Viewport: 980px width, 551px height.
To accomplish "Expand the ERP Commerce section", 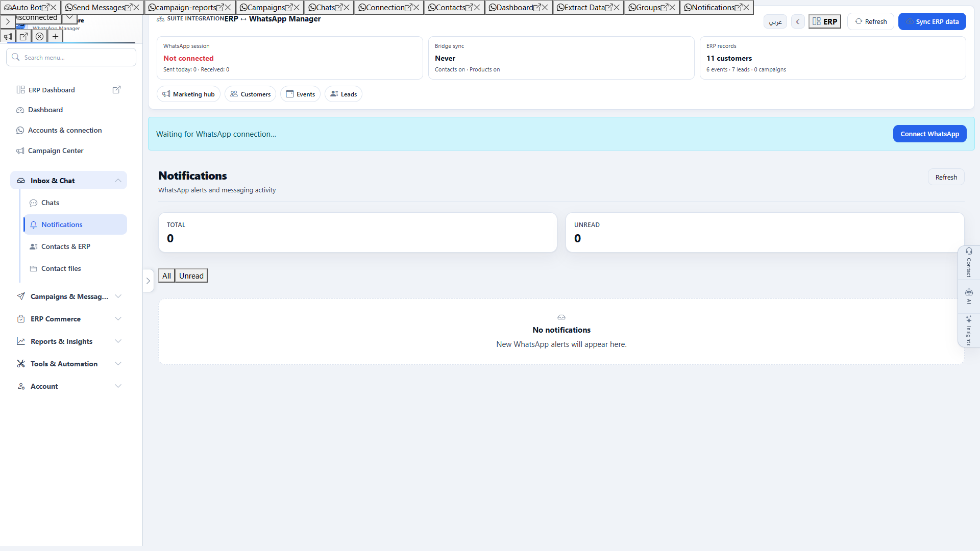I will [x=68, y=319].
